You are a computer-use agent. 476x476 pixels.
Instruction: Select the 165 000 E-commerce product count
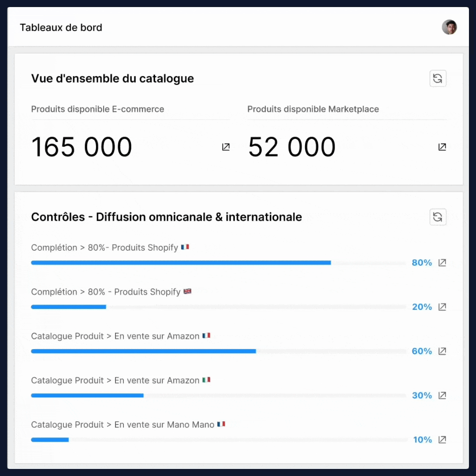[82, 147]
